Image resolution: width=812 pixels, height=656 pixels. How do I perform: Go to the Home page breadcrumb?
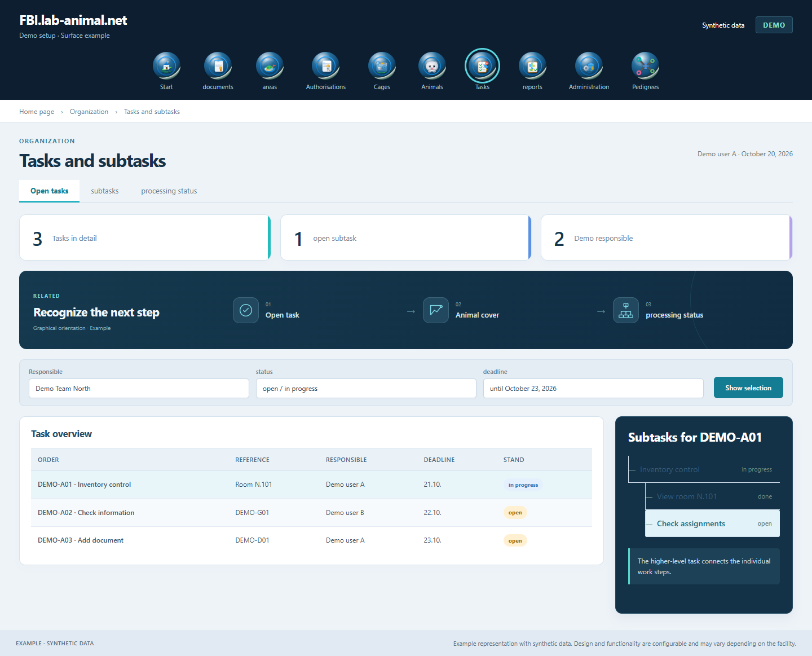click(x=37, y=112)
